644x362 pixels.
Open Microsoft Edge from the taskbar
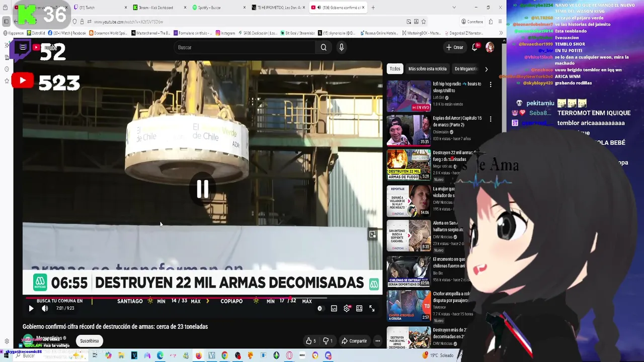coord(159,355)
